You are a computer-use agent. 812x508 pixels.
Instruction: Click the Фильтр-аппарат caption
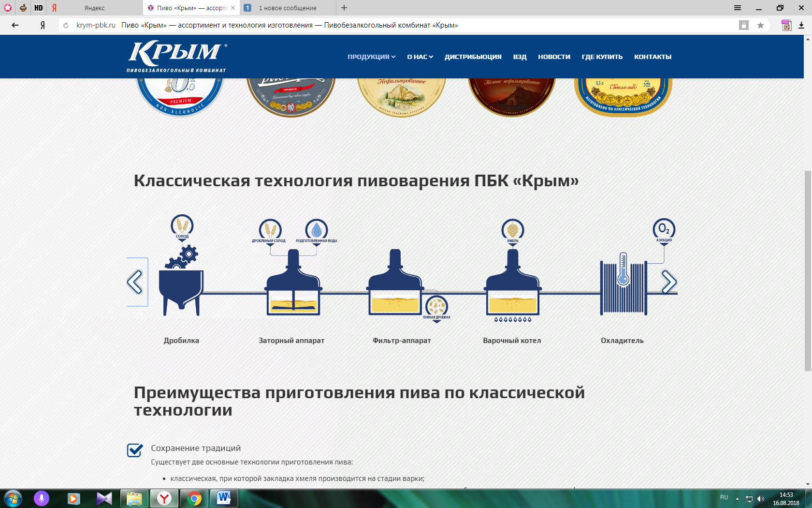[x=402, y=341]
